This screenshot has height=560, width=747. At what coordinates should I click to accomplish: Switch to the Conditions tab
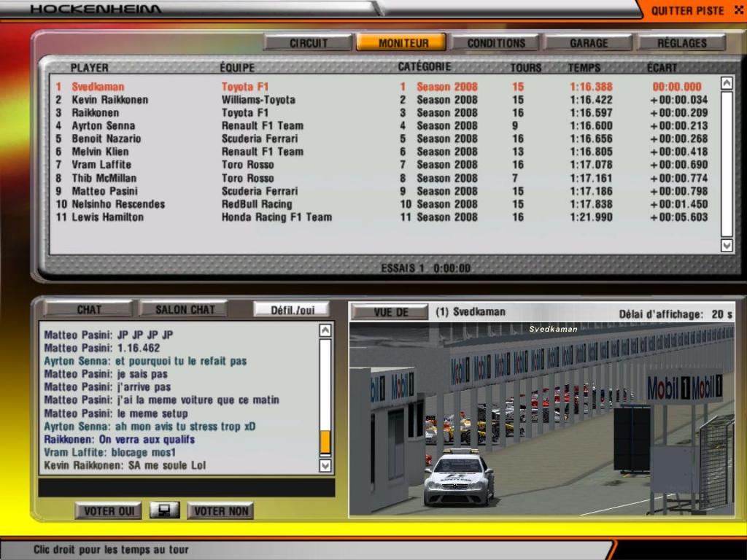(x=495, y=43)
